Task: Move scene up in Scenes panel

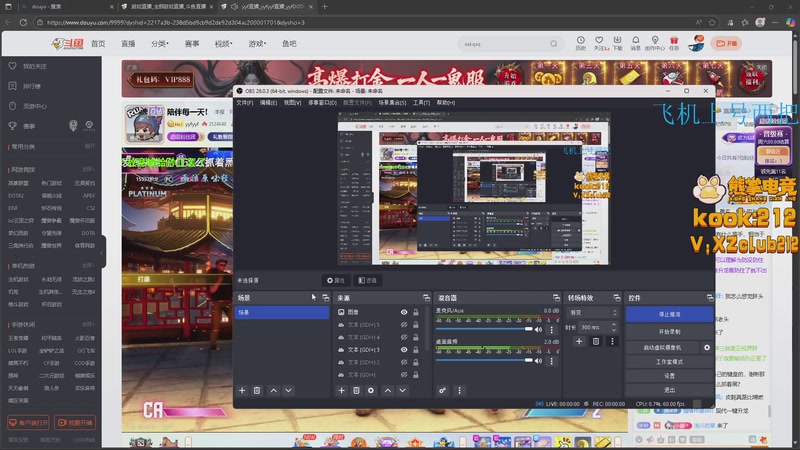Action: click(273, 390)
